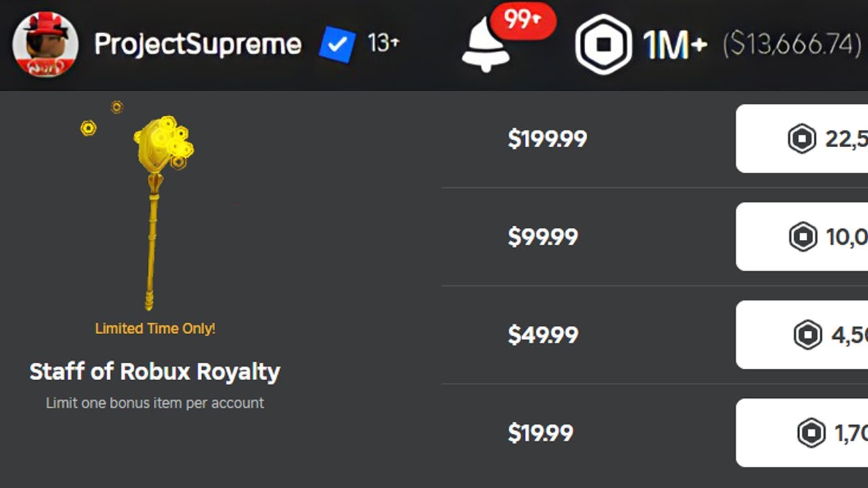Click the blue verified checkmark badge
This screenshot has width=868, height=488.
tap(337, 45)
